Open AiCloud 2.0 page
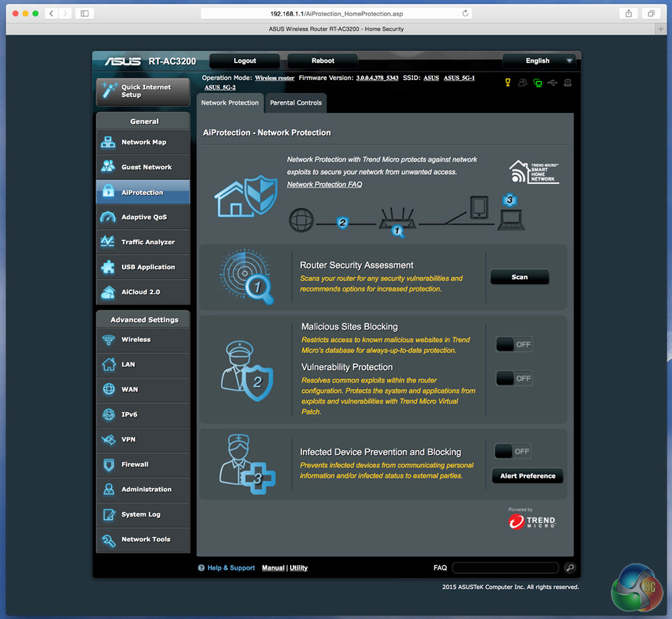 (x=143, y=292)
